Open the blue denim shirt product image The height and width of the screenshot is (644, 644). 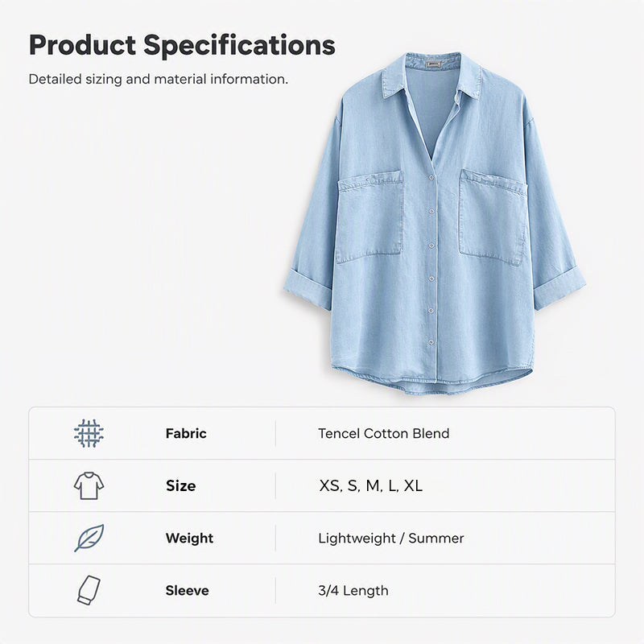(x=435, y=224)
